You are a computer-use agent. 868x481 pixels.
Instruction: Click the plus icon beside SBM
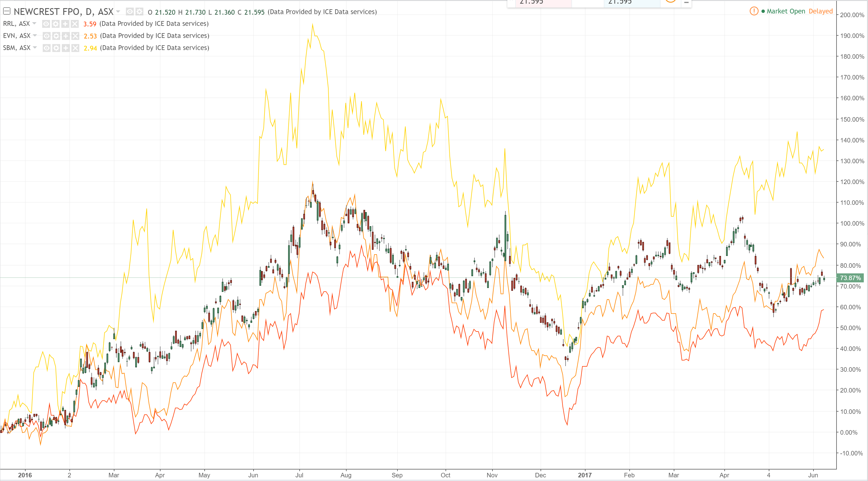point(66,48)
